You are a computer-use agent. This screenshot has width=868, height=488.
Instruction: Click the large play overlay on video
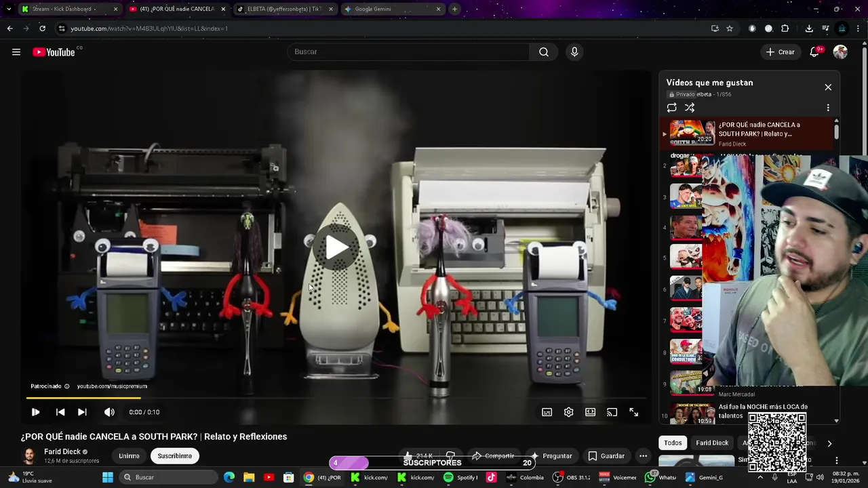(x=336, y=247)
